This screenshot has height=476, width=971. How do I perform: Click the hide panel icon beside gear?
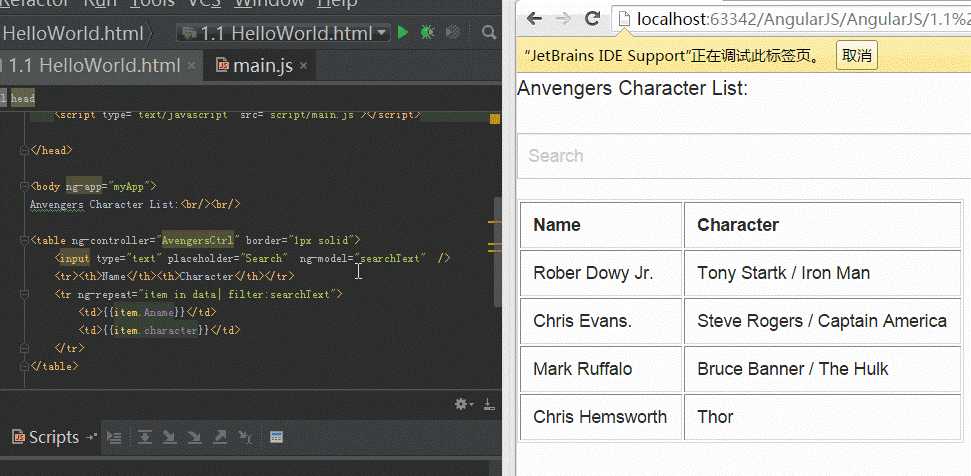click(x=489, y=404)
